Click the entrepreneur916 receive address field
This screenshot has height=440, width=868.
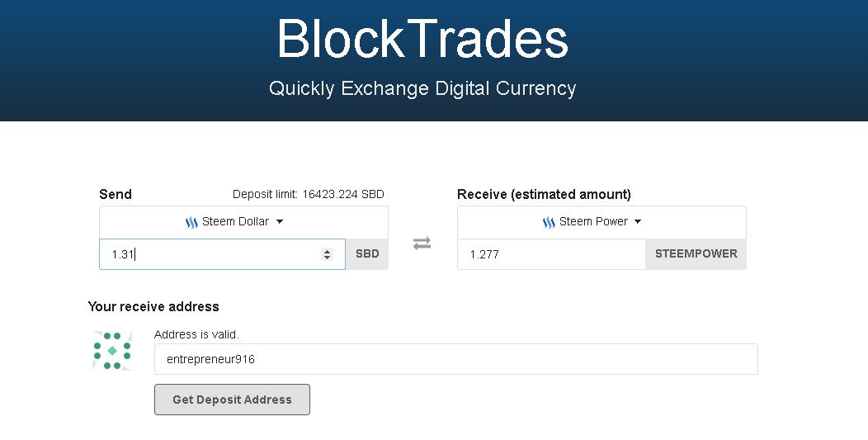455,359
